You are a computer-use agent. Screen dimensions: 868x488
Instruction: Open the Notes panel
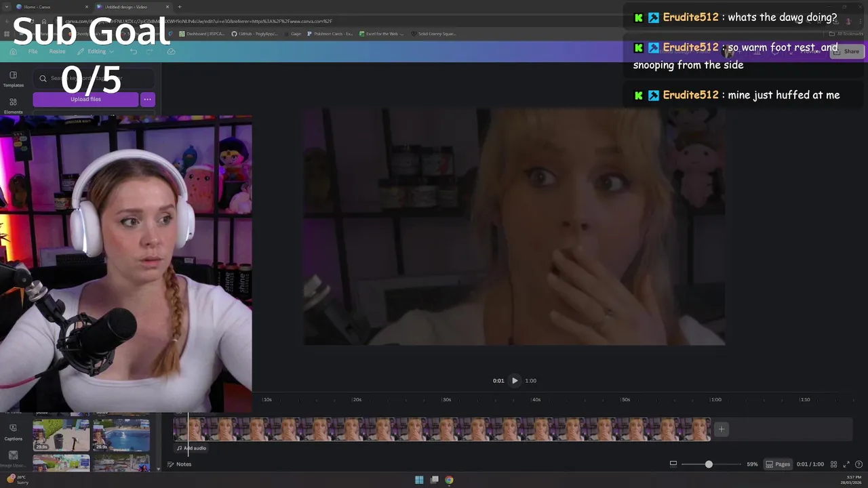tap(180, 464)
